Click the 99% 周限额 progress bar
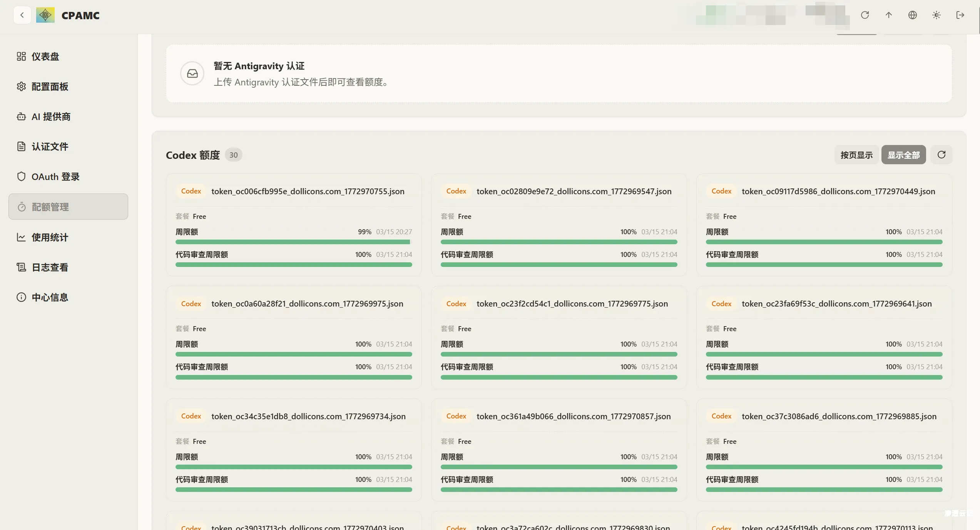This screenshot has width=980, height=530. pyautogui.click(x=293, y=242)
